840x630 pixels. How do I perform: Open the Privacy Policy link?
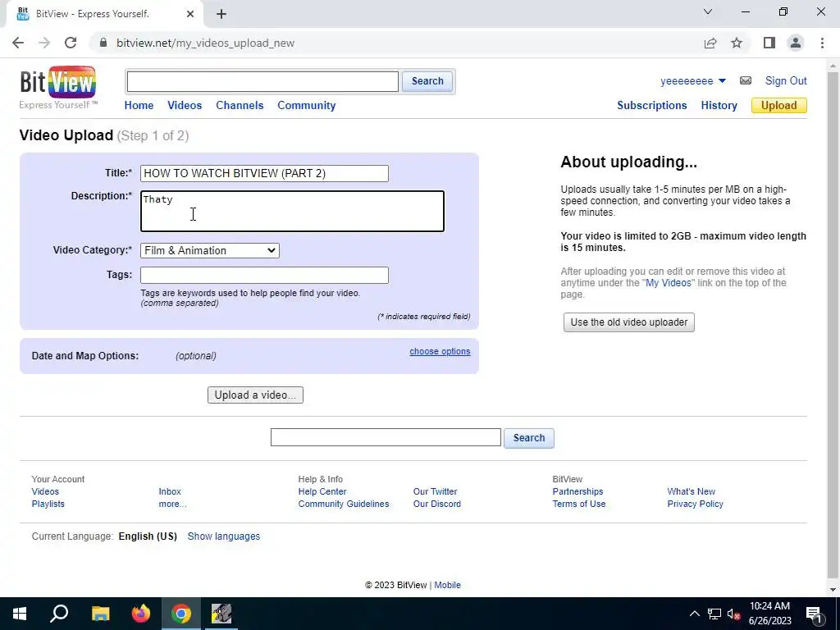pyautogui.click(x=695, y=504)
